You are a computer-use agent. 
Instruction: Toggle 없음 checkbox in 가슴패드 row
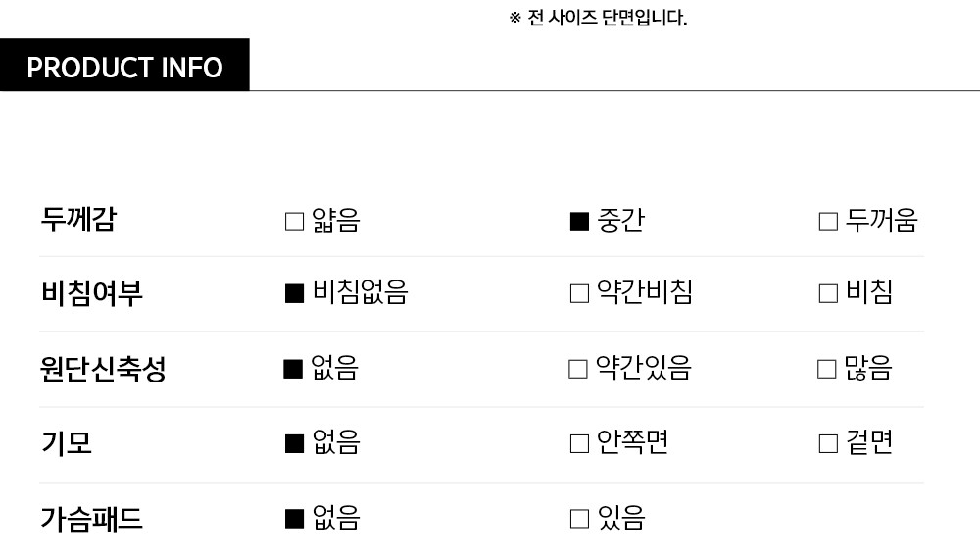tap(294, 518)
